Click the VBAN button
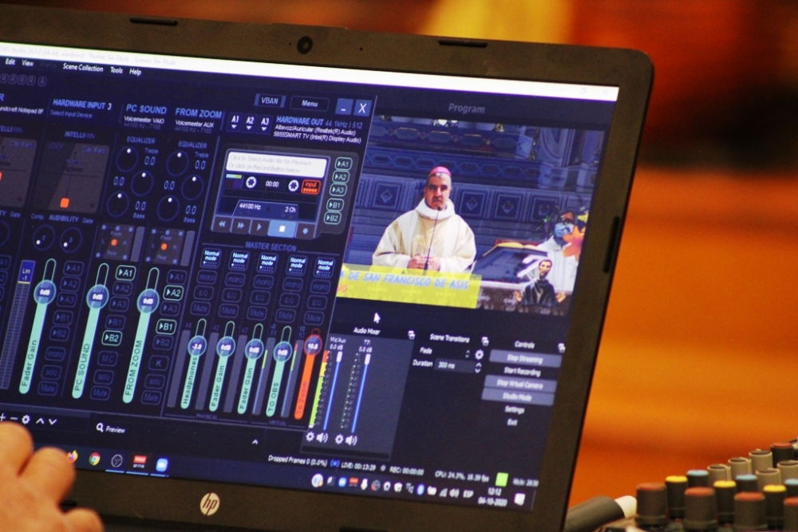This screenshot has height=532, width=798. point(270,100)
